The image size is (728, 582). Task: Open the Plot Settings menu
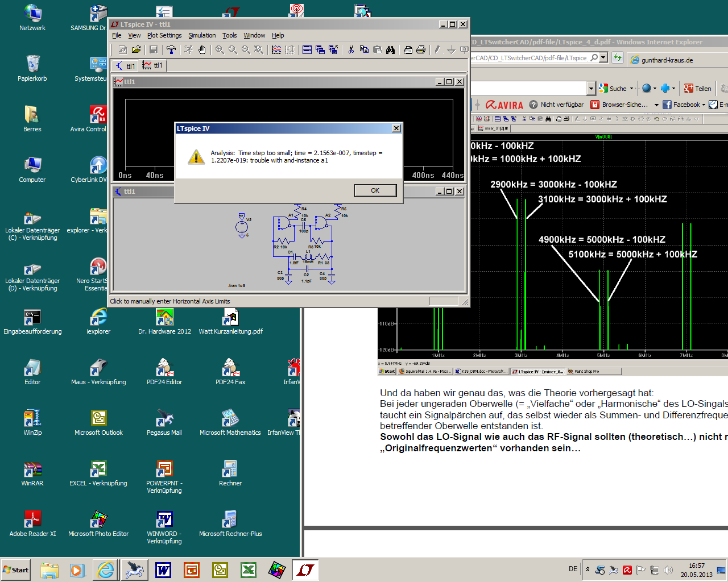point(164,35)
